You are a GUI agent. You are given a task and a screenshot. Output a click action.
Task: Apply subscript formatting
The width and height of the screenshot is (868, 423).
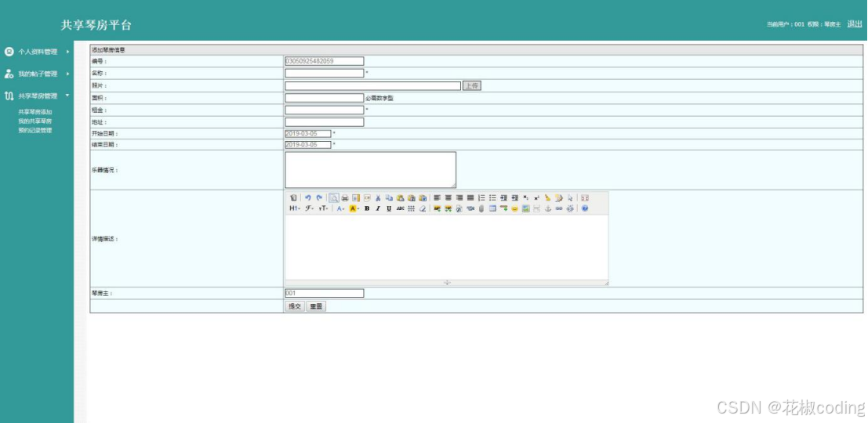525,198
